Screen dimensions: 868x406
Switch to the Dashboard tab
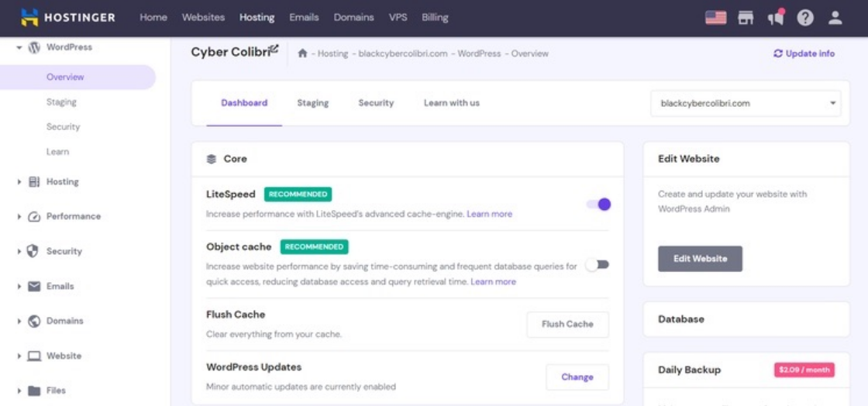point(244,103)
